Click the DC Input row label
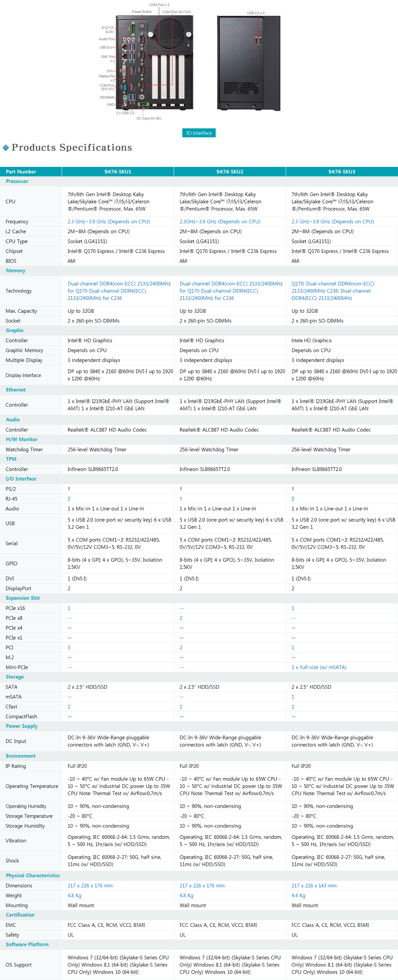398x980 pixels. click(x=16, y=742)
